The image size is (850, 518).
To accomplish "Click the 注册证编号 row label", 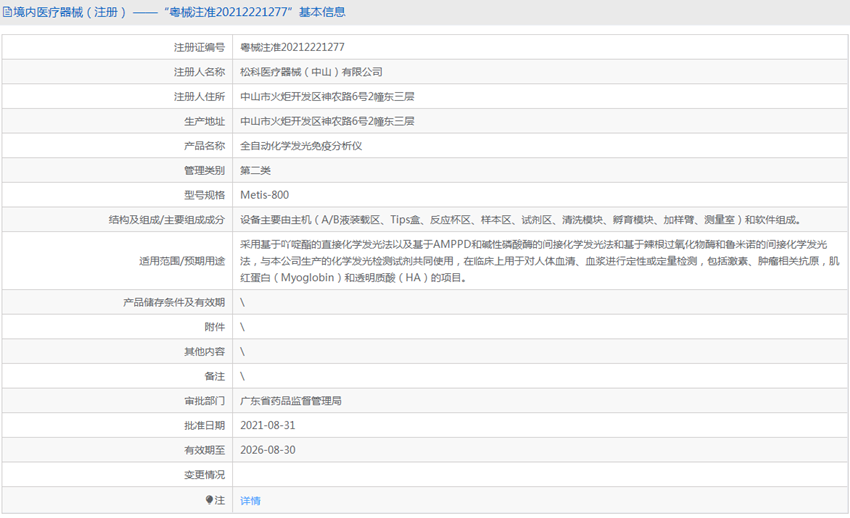I will click(x=199, y=47).
